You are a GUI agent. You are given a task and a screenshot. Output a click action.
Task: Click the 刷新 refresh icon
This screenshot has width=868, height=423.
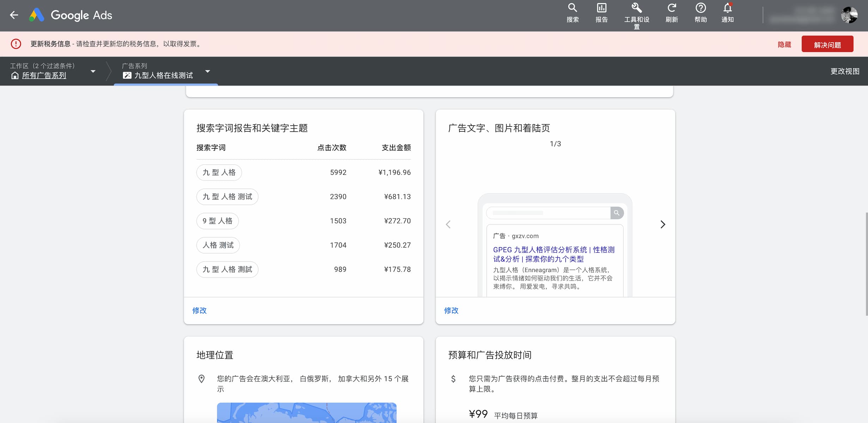tap(672, 8)
